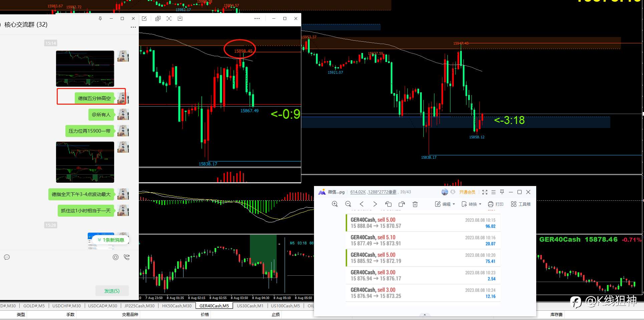This screenshot has height=320, width=644.
Task: Switch to the USDCAD#,M30 chart tab
Action: [x=102, y=306]
